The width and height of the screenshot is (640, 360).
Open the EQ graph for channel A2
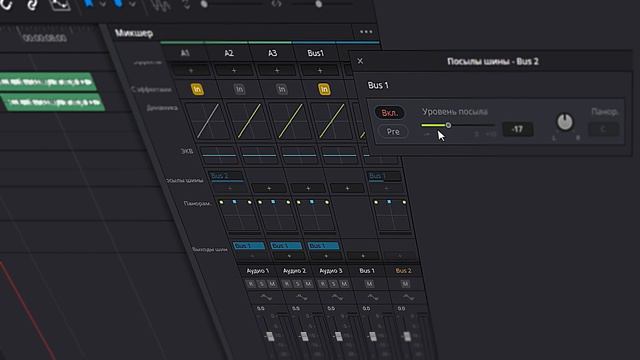pyautogui.click(x=259, y=155)
